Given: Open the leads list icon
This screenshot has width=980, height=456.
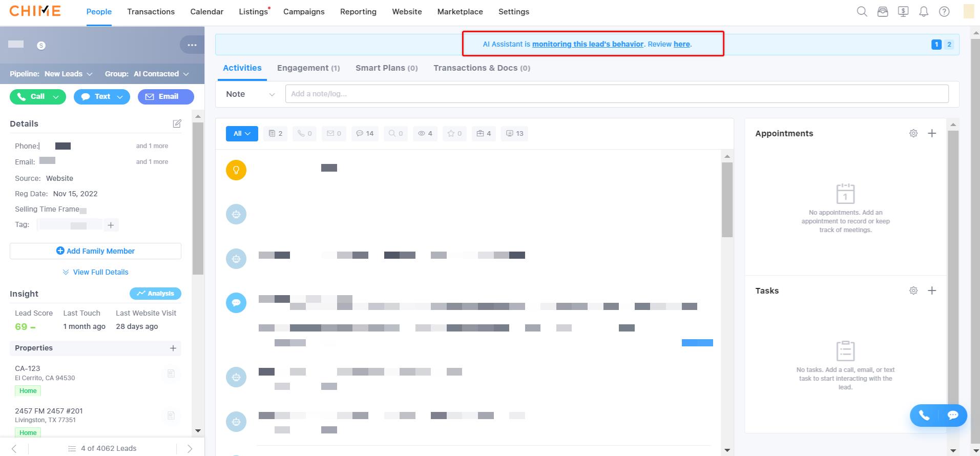Looking at the screenshot, I should pyautogui.click(x=72, y=448).
